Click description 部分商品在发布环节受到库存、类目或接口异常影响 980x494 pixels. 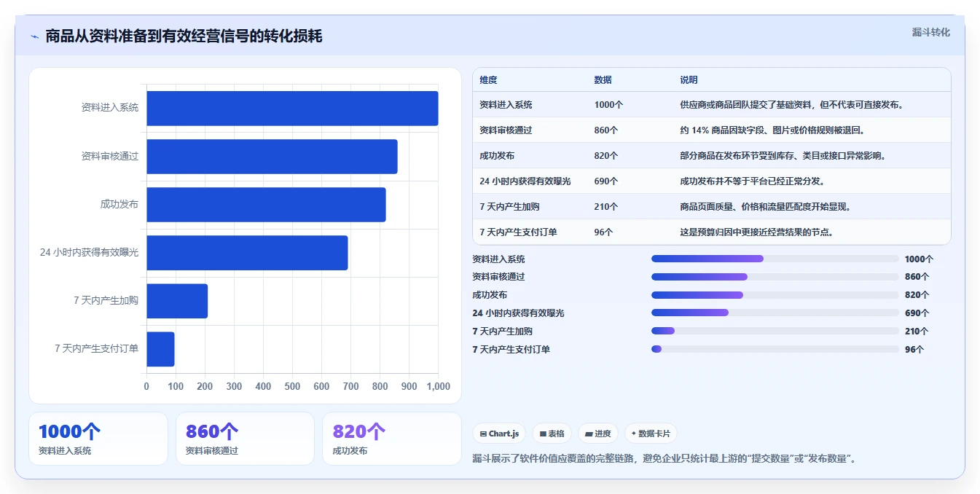(x=783, y=156)
